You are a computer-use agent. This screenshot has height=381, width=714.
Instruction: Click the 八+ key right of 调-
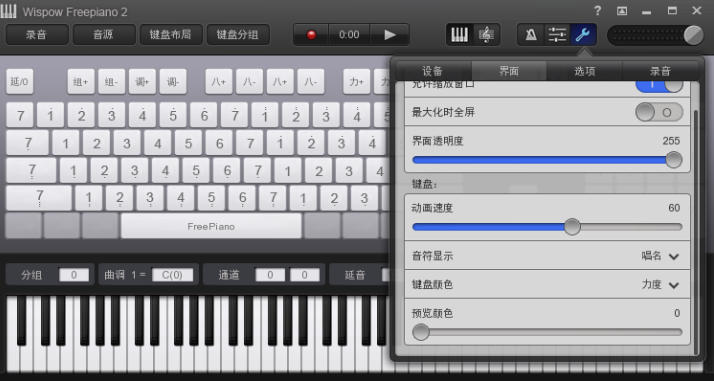tap(219, 82)
